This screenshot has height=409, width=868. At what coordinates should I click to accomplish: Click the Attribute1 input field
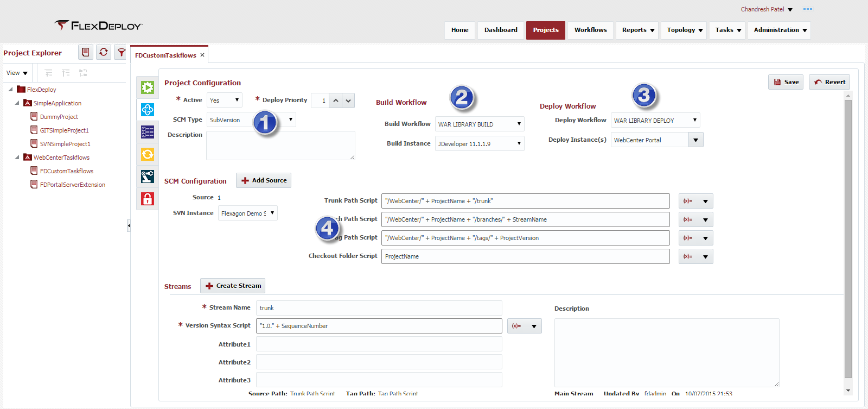379,344
